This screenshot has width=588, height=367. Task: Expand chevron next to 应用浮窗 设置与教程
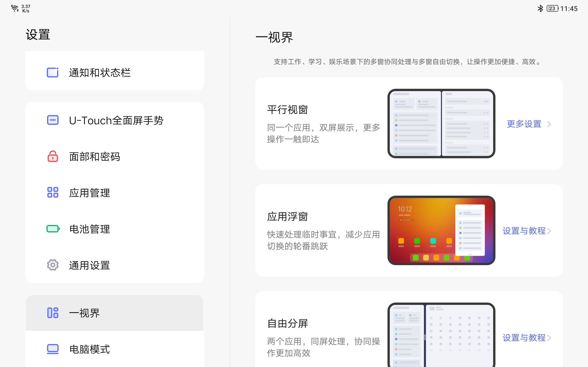point(549,231)
